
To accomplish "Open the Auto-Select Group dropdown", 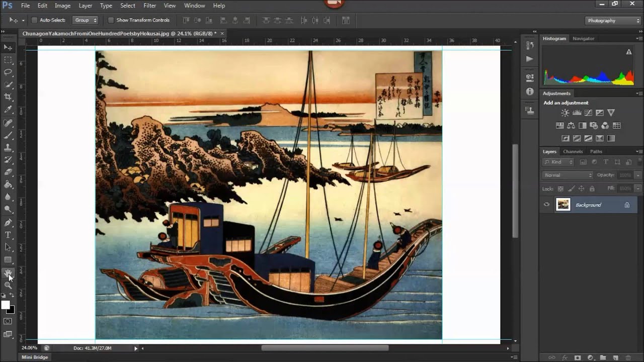I will pos(86,20).
